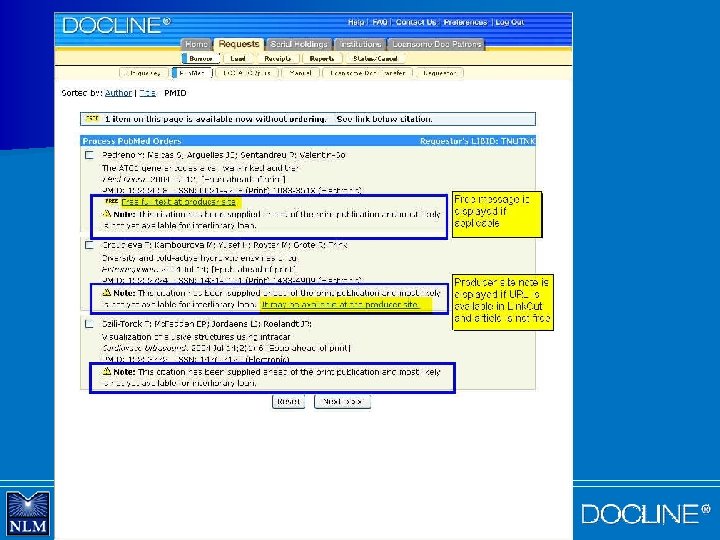Click the Log Out link
Viewport: 720px width, 540px height.
509,22
